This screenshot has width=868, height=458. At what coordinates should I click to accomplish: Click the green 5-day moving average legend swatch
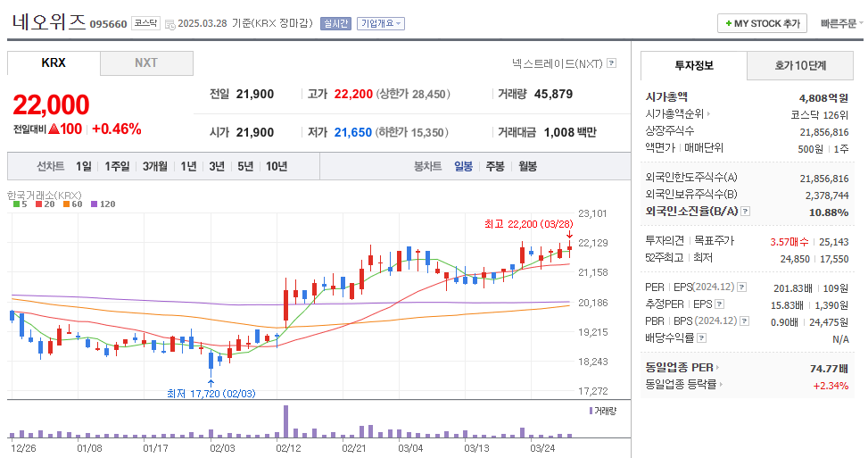pyautogui.click(x=17, y=204)
